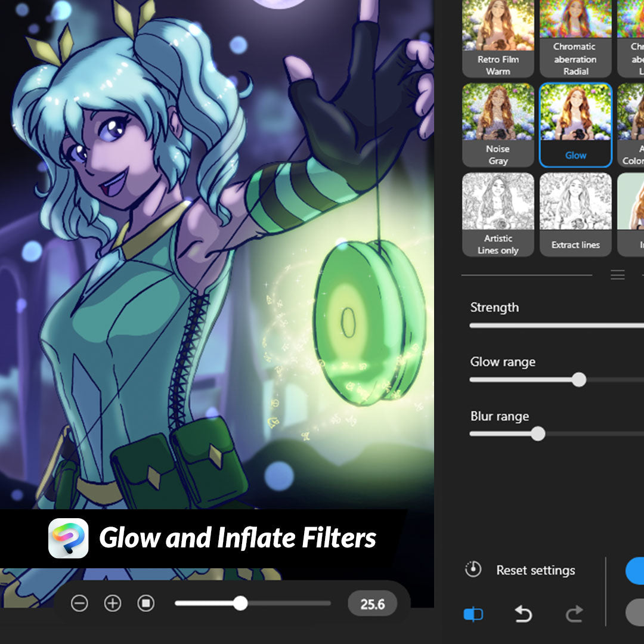Viewport: 644px width, 644px height.
Task: Click the zoom out minus icon
Action: point(79,603)
